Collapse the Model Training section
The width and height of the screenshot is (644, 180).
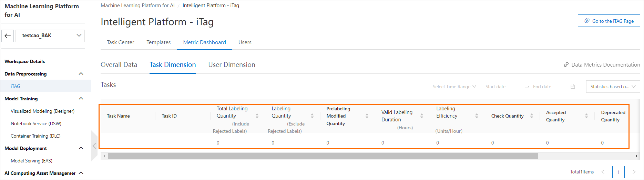click(81, 99)
